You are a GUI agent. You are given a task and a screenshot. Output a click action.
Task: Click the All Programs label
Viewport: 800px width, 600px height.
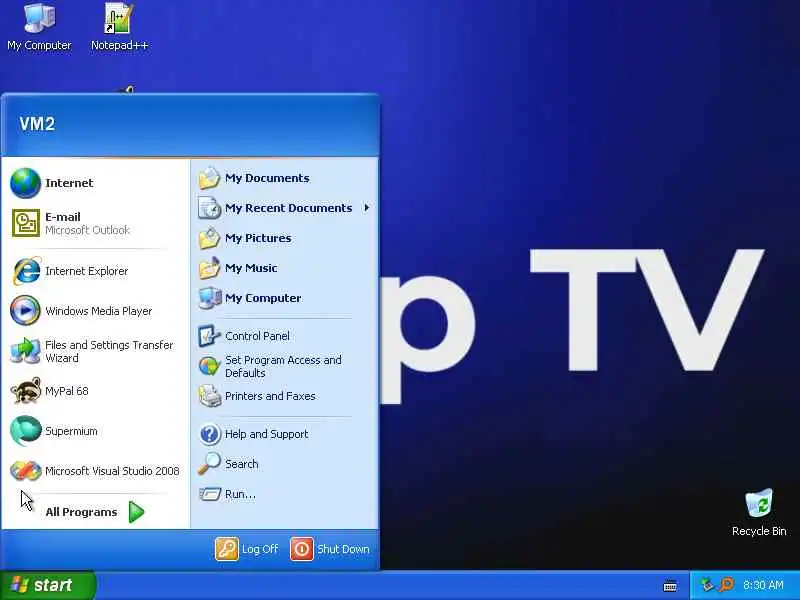[81, 512]
